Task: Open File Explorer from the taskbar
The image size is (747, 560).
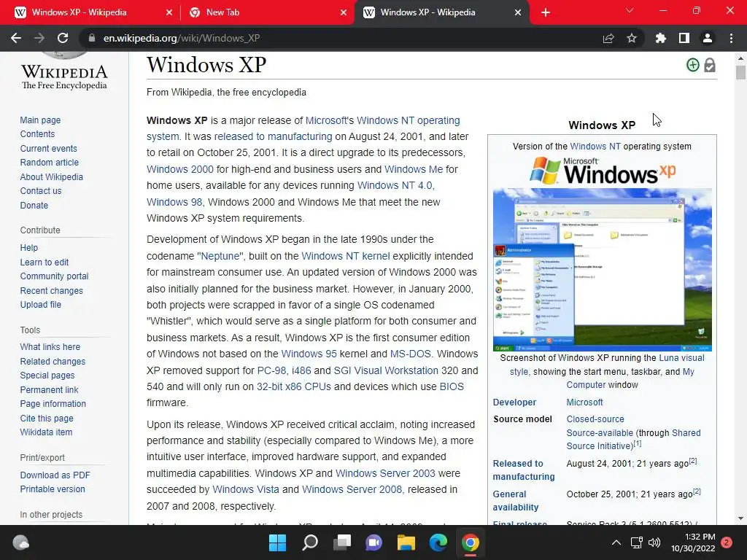Action: 406,542
